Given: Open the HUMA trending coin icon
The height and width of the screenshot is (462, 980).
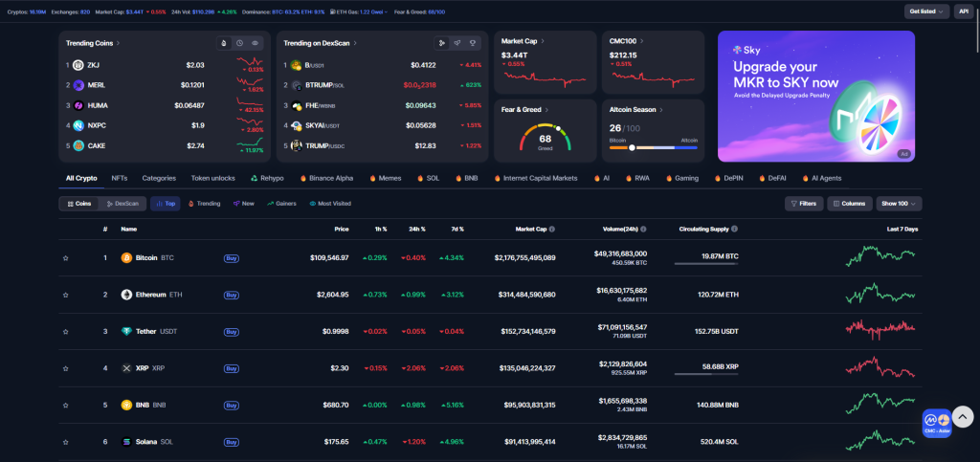Looking at the screenshot, I should (78, 105).
